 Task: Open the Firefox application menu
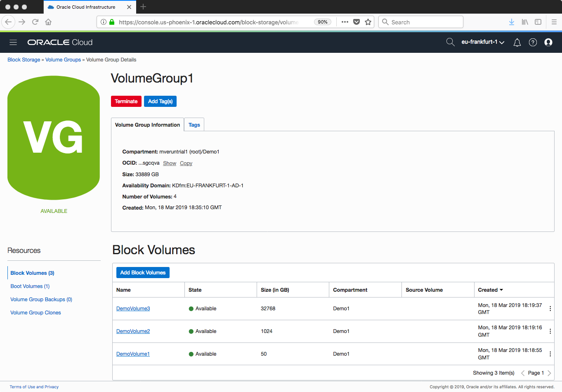pyautogui.click(x=554, y=22)
